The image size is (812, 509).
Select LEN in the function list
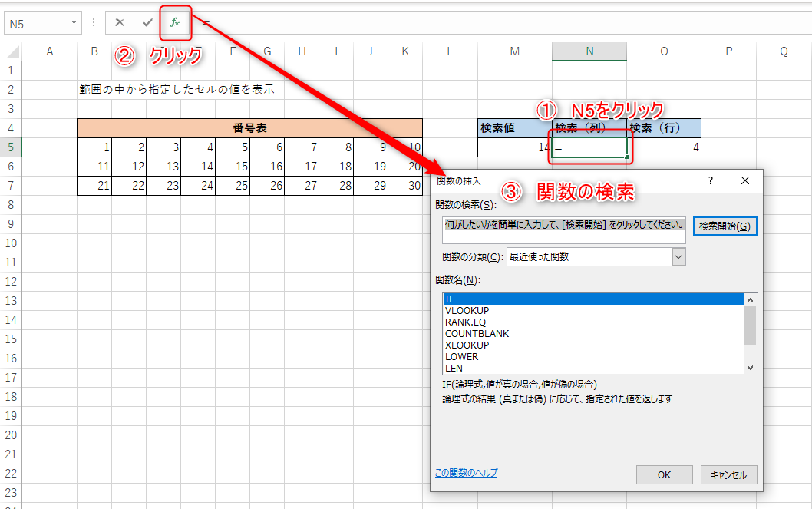(x=593, y=369)
